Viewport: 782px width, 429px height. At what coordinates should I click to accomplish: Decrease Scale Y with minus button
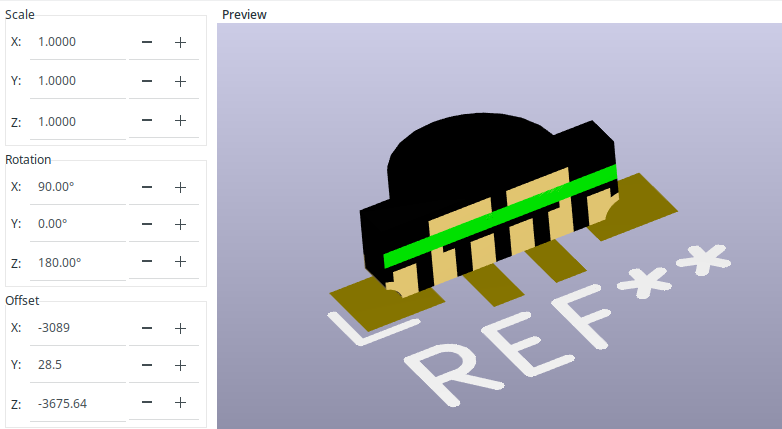[147, 81]
